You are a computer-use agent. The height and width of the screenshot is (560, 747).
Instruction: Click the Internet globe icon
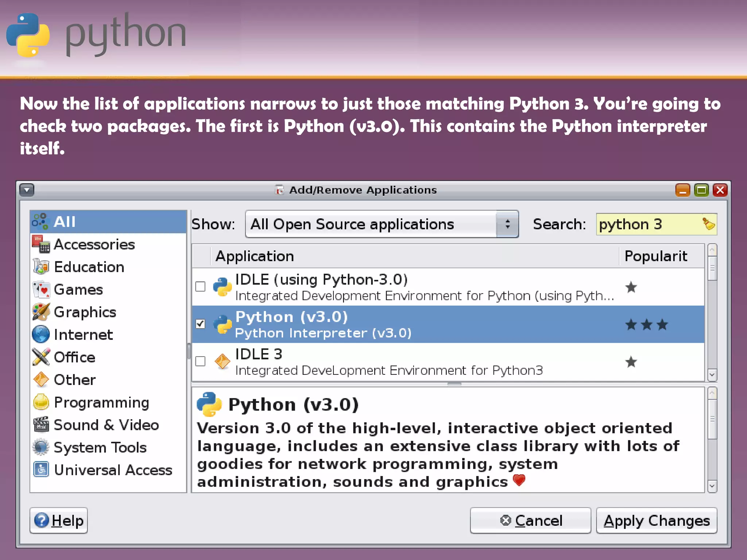41,334
